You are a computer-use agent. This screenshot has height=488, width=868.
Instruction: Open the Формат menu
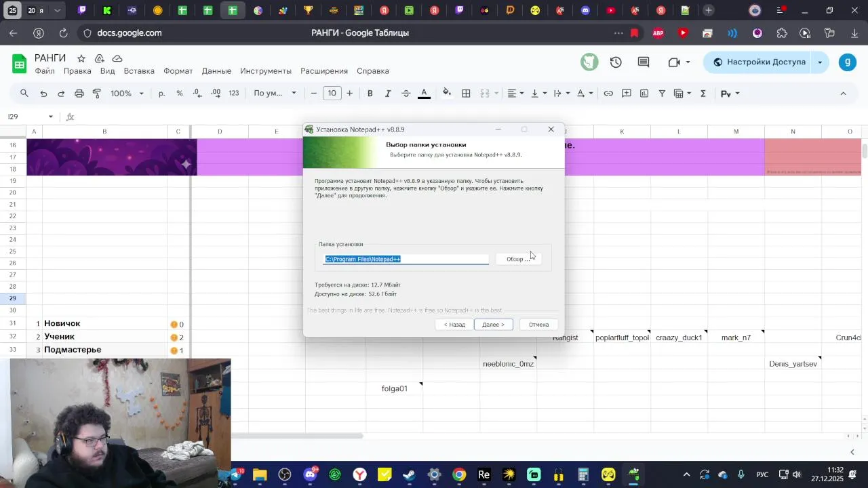point(178,71)
